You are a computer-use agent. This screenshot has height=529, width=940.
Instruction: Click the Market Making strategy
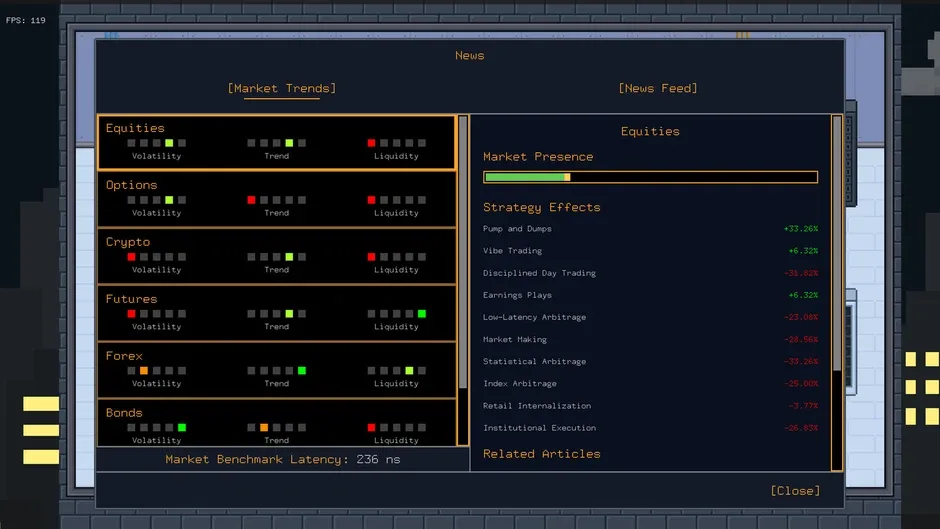coord(514,339)
